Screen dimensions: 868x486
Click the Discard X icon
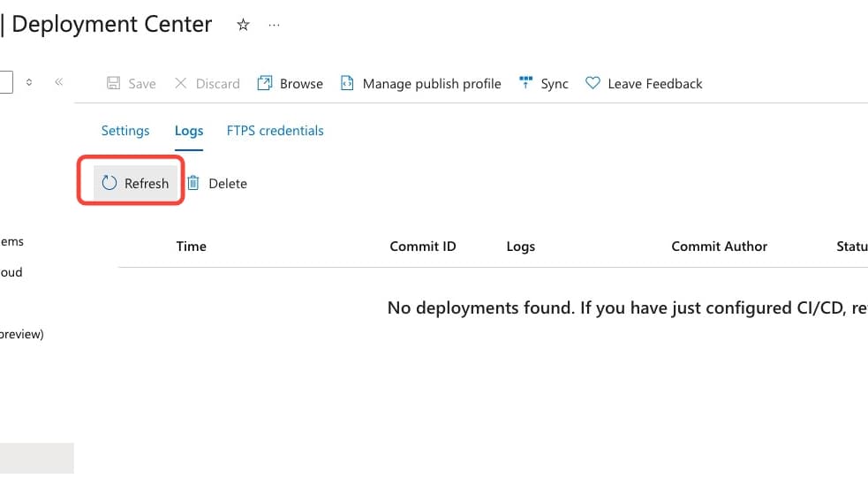pos(180,83)
